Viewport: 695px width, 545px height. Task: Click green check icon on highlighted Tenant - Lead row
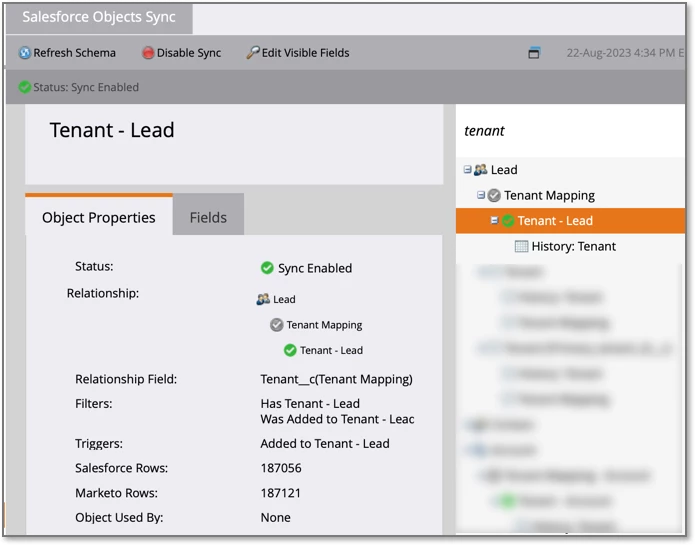tap(508, 221)
